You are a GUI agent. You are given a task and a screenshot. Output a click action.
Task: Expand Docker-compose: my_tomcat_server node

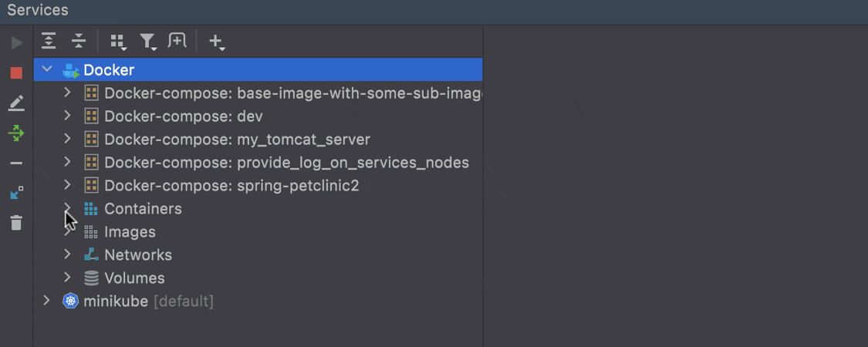(x=68, y=139)
